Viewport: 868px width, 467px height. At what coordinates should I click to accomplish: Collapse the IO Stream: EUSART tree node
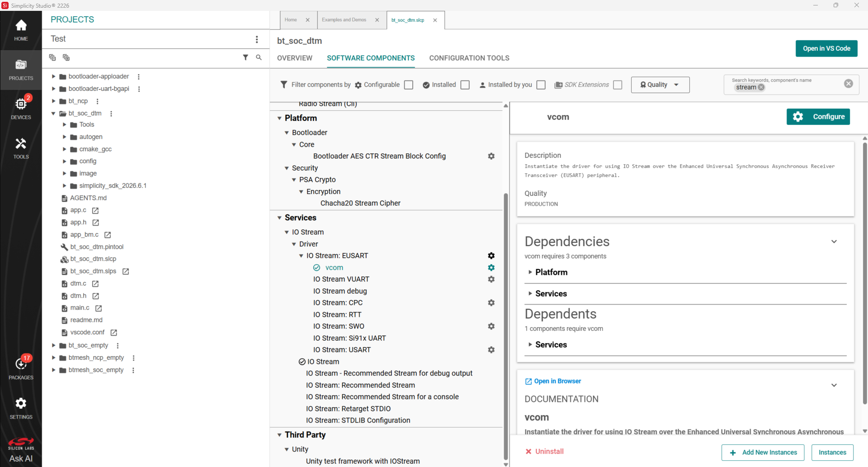(301, 256)
